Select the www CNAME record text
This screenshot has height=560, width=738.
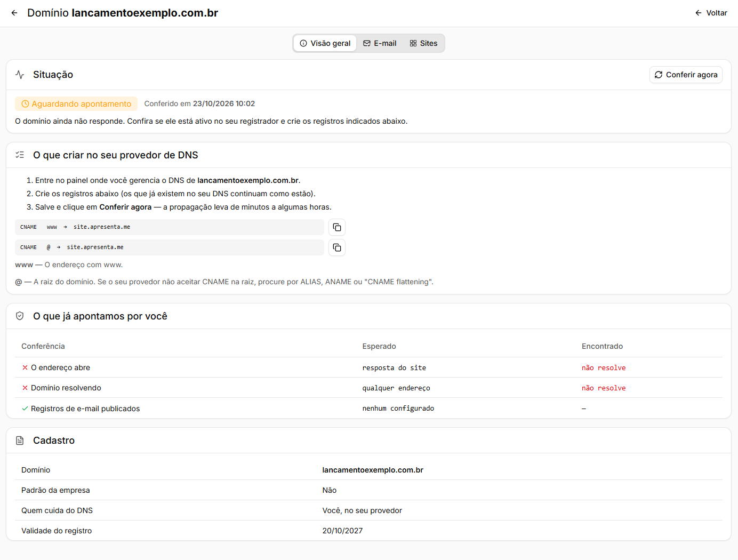click(x=170, y=227)
